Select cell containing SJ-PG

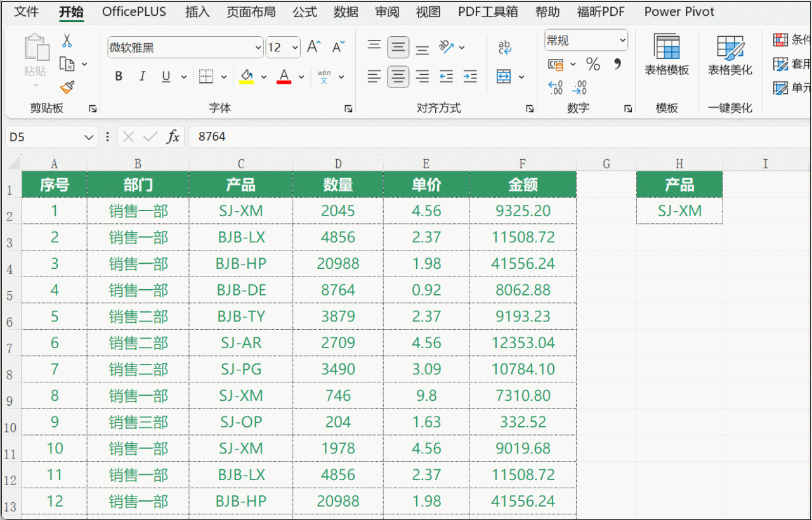pyautogui.click(x=241, y=369)
